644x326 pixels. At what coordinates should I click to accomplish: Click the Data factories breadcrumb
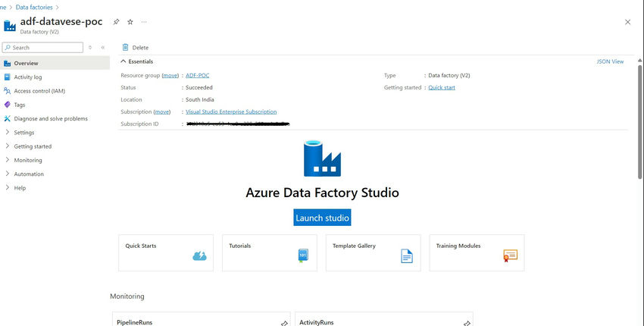coord(34,7)
